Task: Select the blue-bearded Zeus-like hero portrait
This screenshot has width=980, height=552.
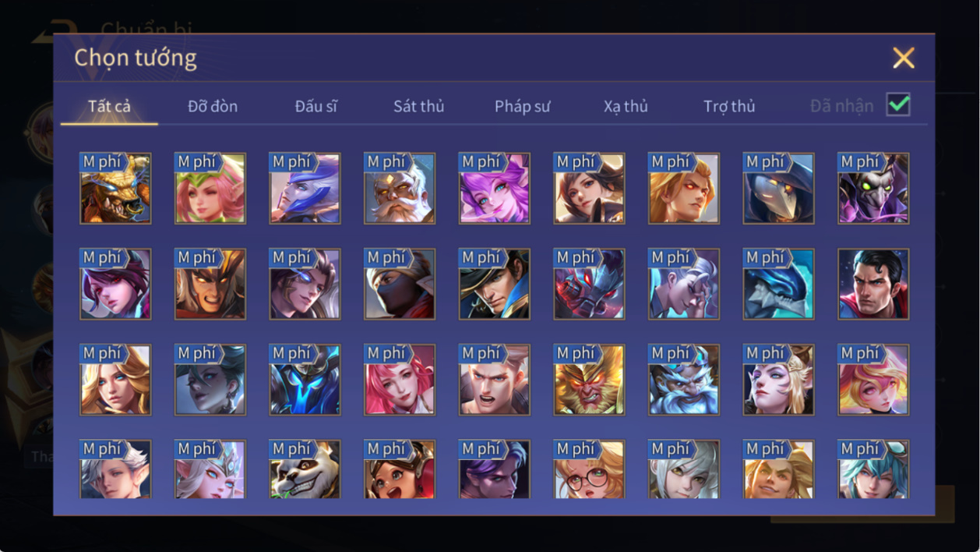Action: (684, 380)
